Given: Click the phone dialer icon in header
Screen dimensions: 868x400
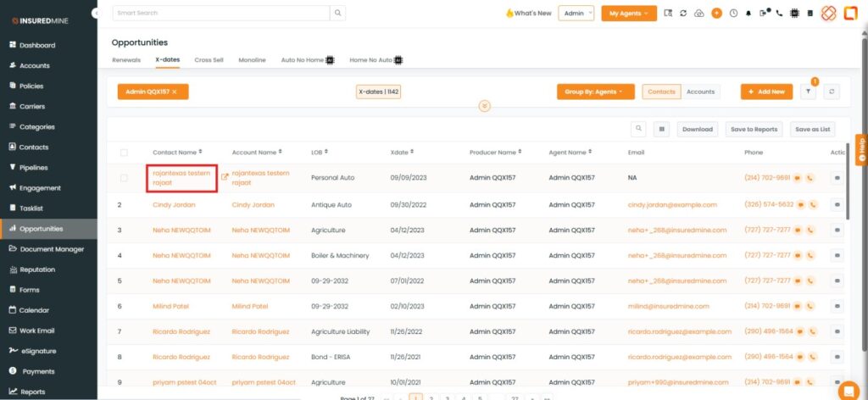Looking at the screenshot, I should pyautogui.click(x=779, y=14).
